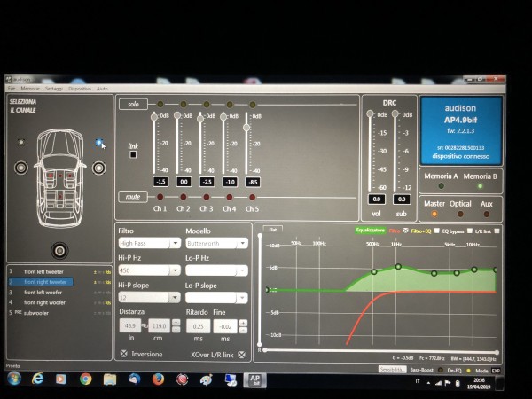Select the Aux input source indicator
Image resolution: width=532 pixels, height=399 pixels.
click(487, 214)
